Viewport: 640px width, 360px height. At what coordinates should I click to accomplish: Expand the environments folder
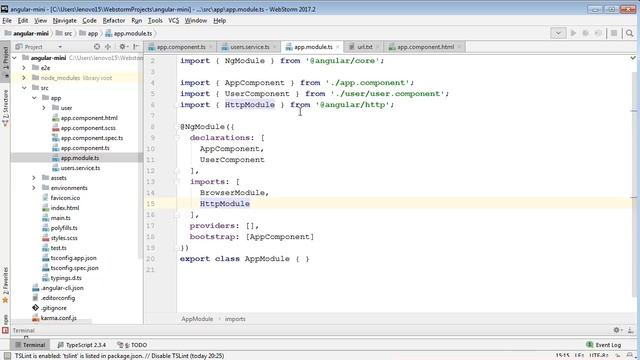(x=34, y=188)
